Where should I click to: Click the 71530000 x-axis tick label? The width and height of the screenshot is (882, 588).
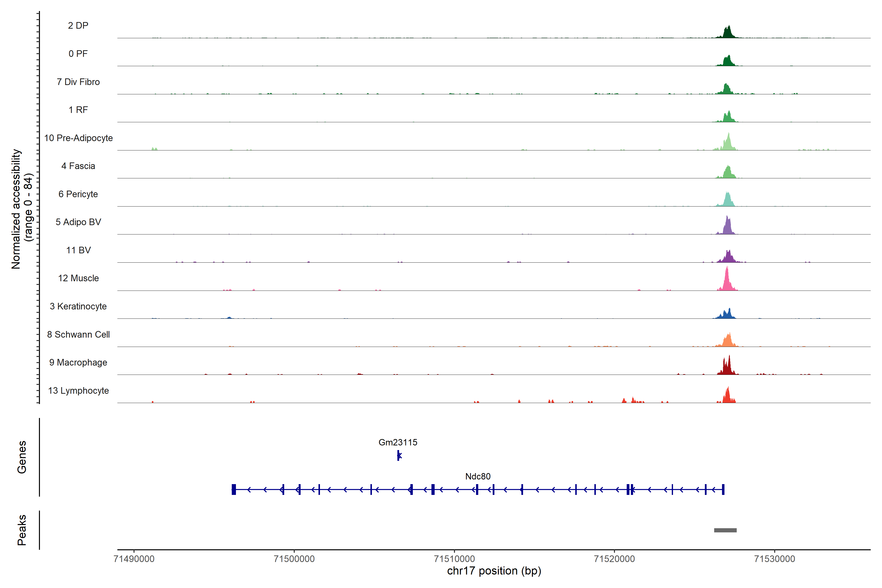(774, 559)
